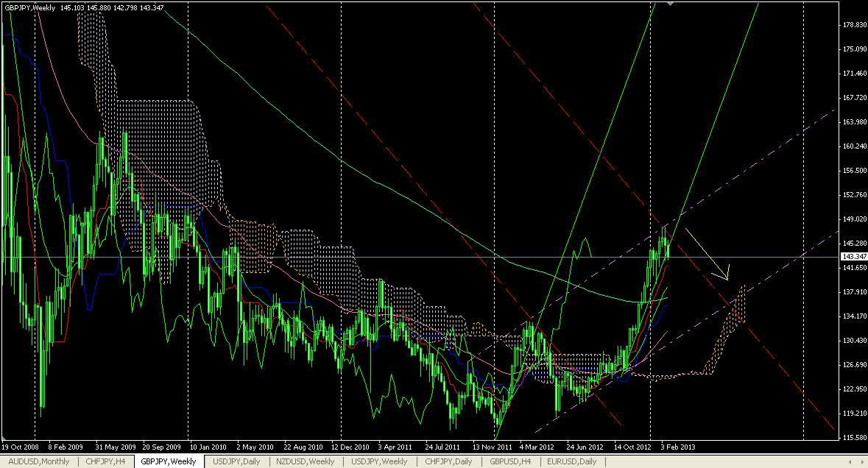Screen dimensions: 868x468
Task: Switch to the USDJPY,Daily chart tab
Action: 236,461
